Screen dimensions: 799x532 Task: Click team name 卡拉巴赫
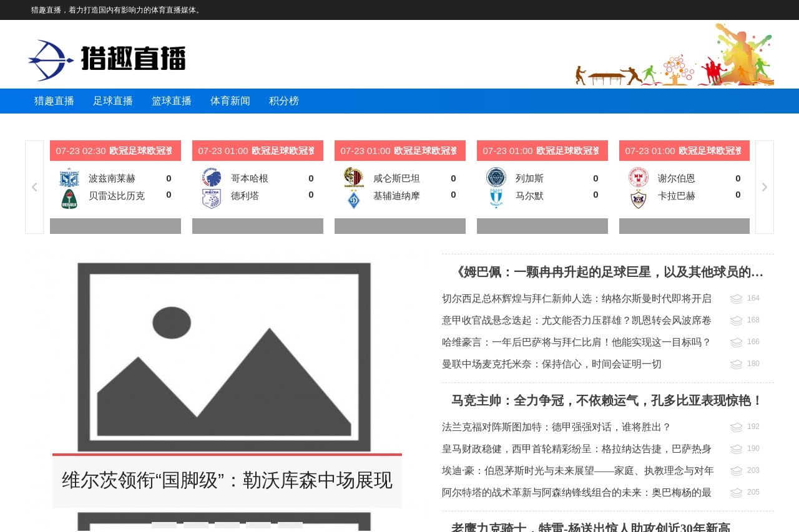[677, 196]
